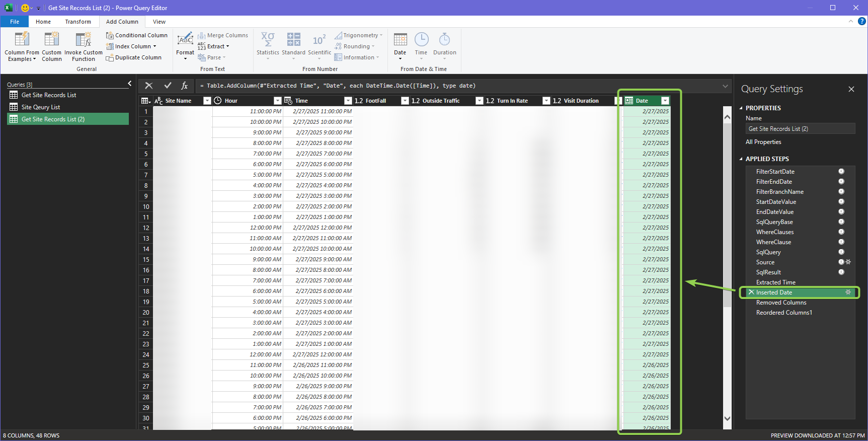Close Query Settings pane
This screenshot has height=441, width=868.
pyautogui.click(x=851, y=89)
